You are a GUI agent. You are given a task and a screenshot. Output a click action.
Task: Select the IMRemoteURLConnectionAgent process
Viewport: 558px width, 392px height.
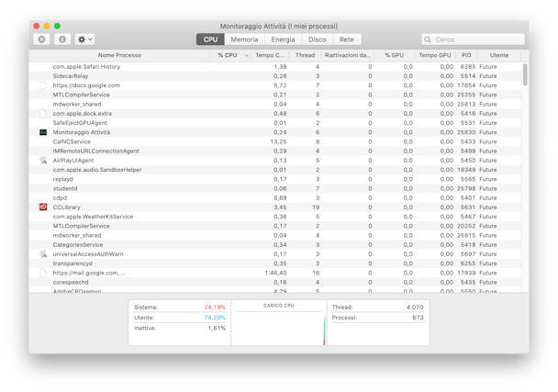(275, 151)
